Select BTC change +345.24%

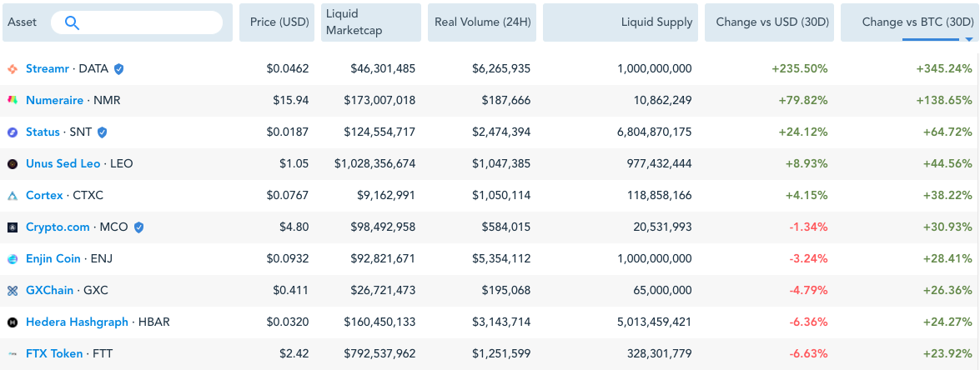click(x=944, y=68)
